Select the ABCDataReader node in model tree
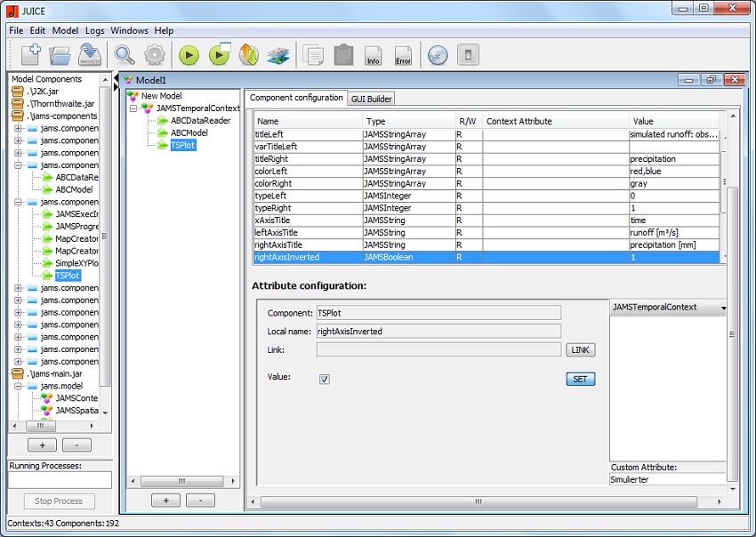Image resolution: width=756 pixels, height=537 pixels. coord(200,121)
